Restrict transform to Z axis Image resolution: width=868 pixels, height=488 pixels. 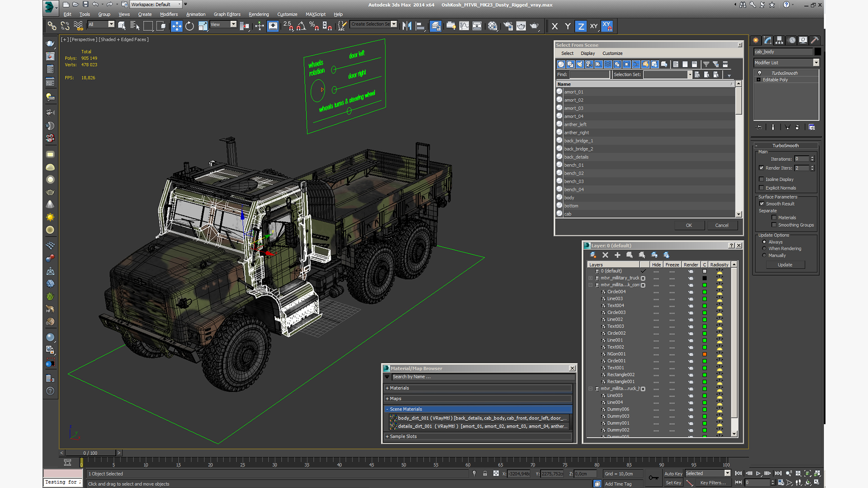pos(581,26)
